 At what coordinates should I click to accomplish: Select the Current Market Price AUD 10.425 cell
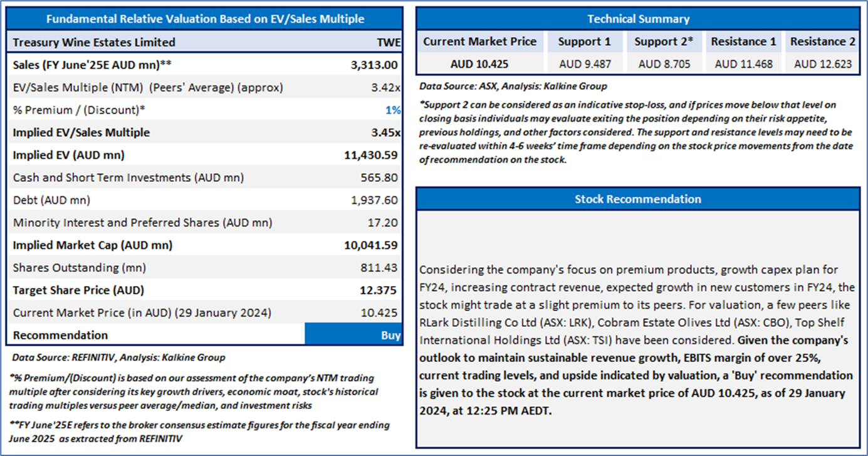(479, 64)
